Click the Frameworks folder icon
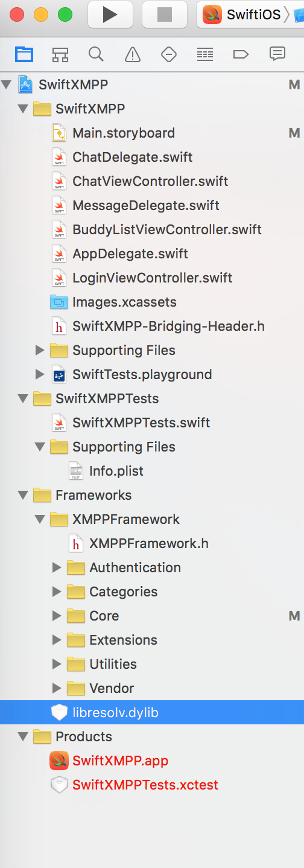Image resolution: width=304 pixels, height=868 pixels. point(42,495)
